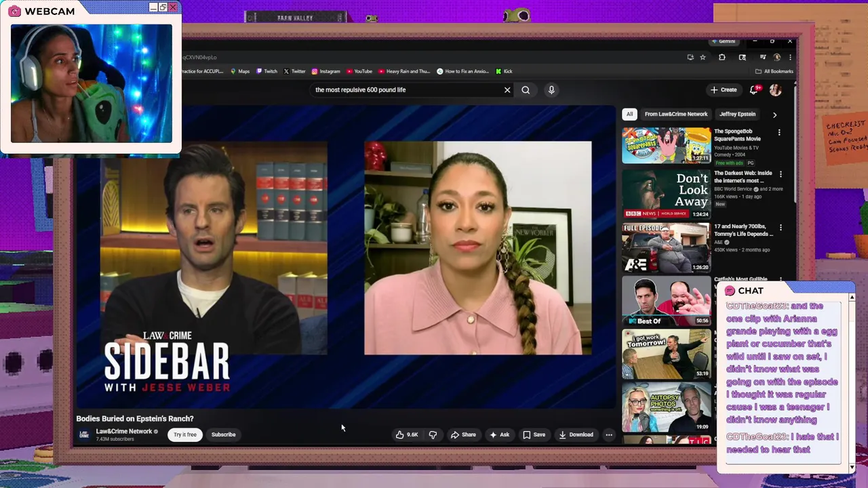This screenshot has height=488, width=868.
Task: Click the Catfish Best Of thumbnail
Action: point(667,301)
